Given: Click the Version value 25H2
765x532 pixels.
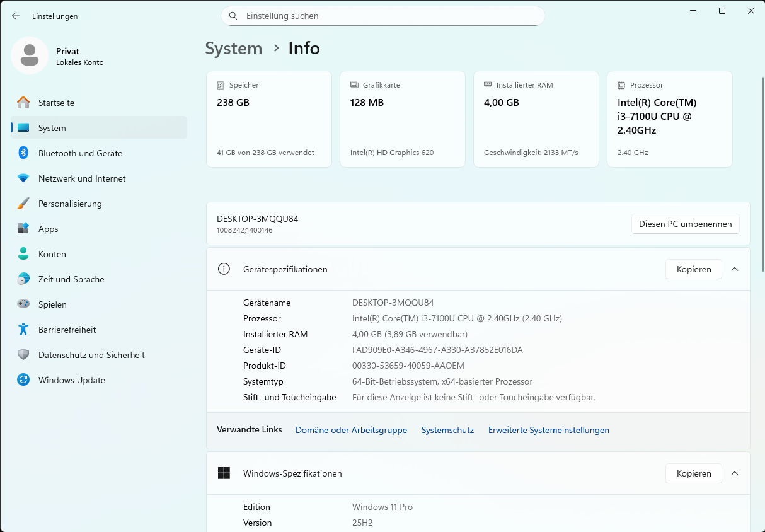Looking at the screenshot, I should tap(362, 523).
